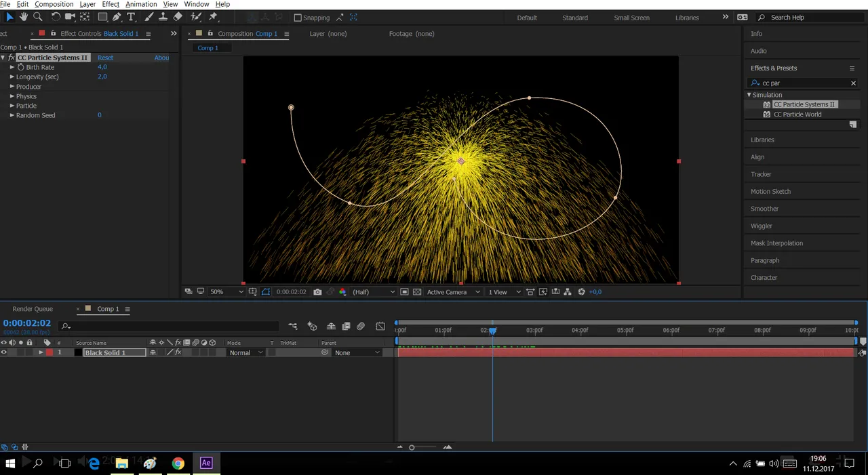Expand the Particle property group
868x475 pixels.
click(12, 106)
